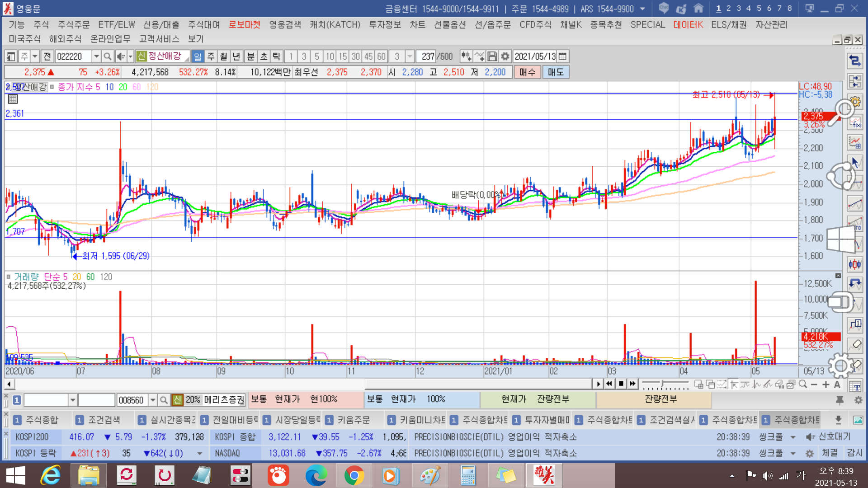Open the stock code 022220 dropdown arrow
Image resolution: width=868 pixels, height=488 pixels.
tap(96, 56)
